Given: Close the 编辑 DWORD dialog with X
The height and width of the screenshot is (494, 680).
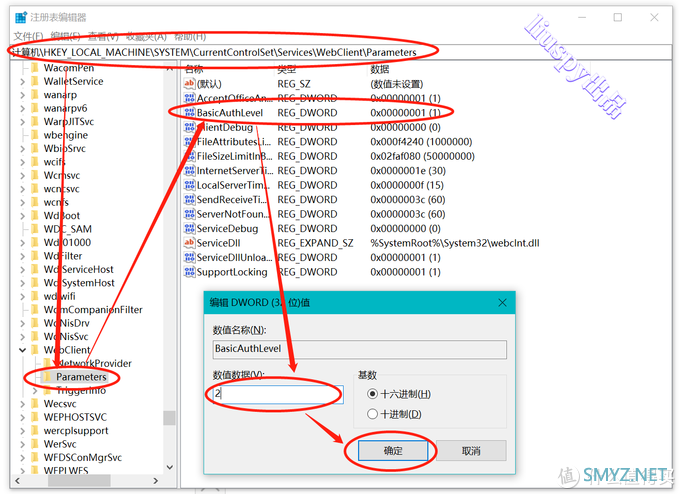Looking at the screenshot, I should tap(502, 303).
